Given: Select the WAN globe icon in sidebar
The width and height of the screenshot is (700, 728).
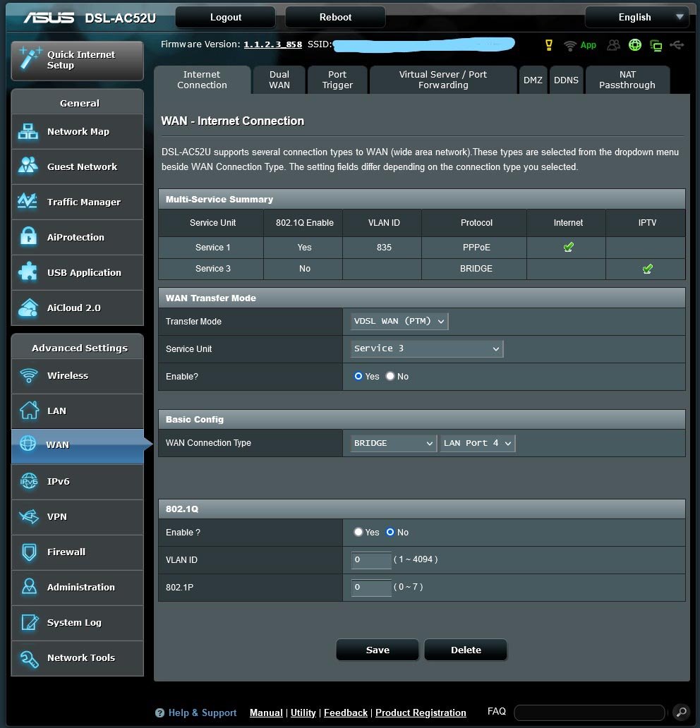Looking at the screenshot, I should tap(28, 444).
